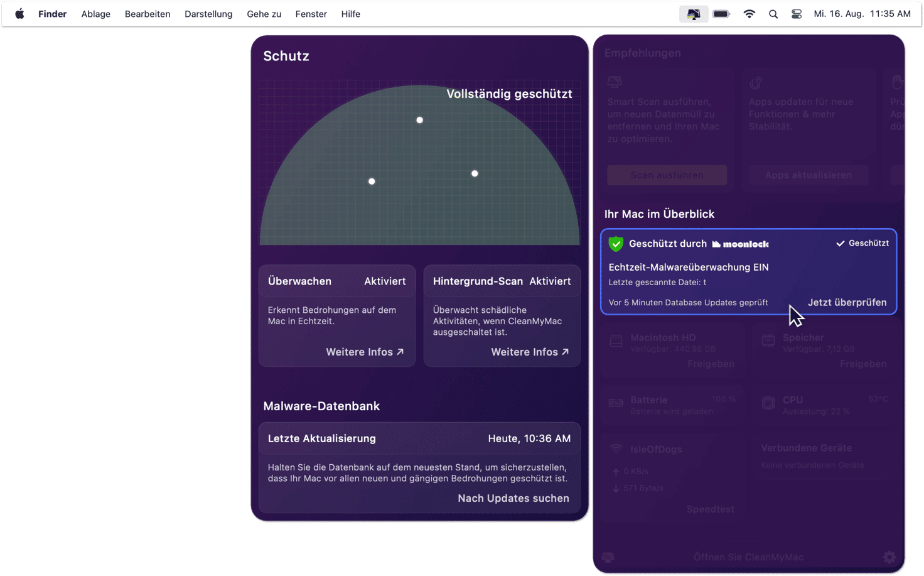
Task: Click the Letzte gescannte Datei line
Action: coord(657,282)
